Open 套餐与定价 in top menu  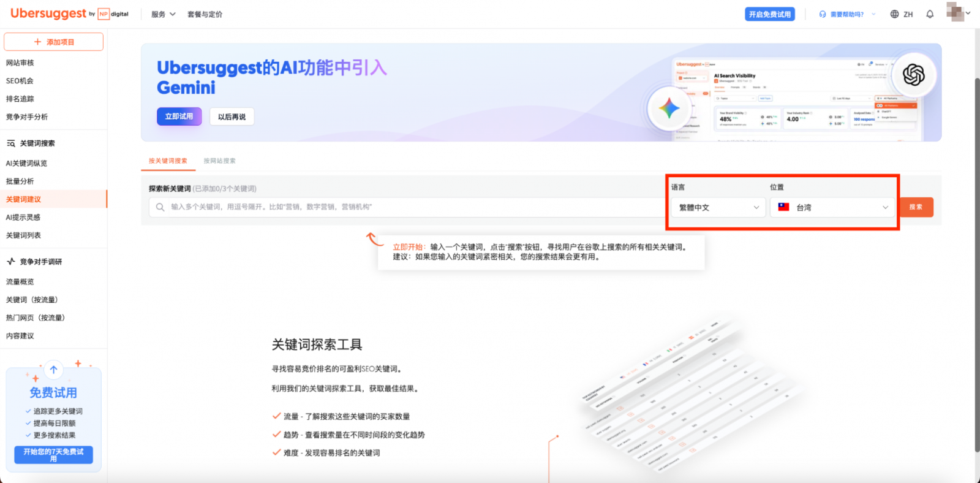pyautogui.click(x=205, y=14)
